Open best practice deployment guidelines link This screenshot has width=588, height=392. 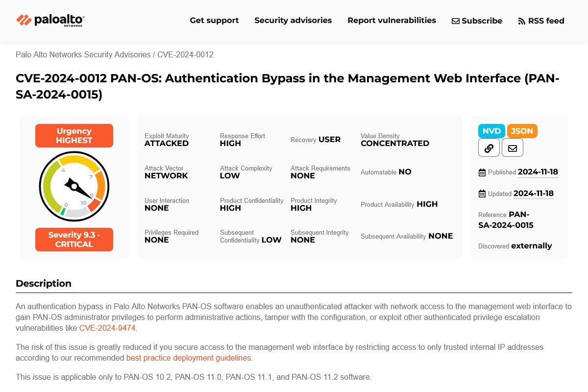tap(189, 358)
